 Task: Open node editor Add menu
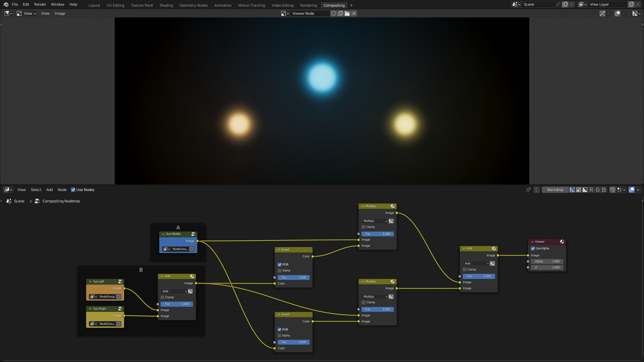point(49,190)
